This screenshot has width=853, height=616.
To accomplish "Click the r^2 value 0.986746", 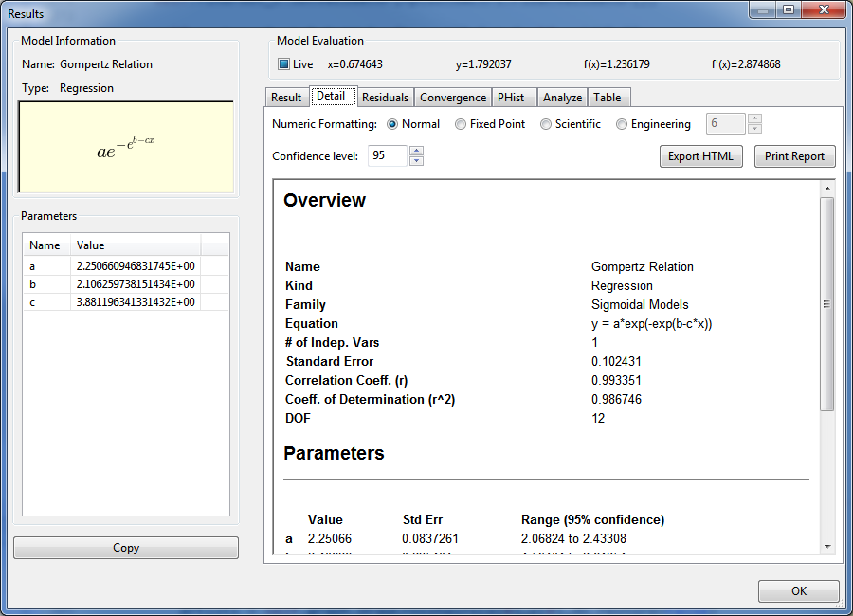I will click(x=616, y=399).
